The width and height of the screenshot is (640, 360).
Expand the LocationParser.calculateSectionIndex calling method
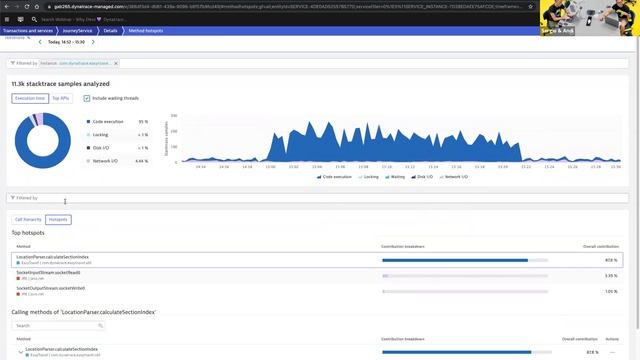20,352
